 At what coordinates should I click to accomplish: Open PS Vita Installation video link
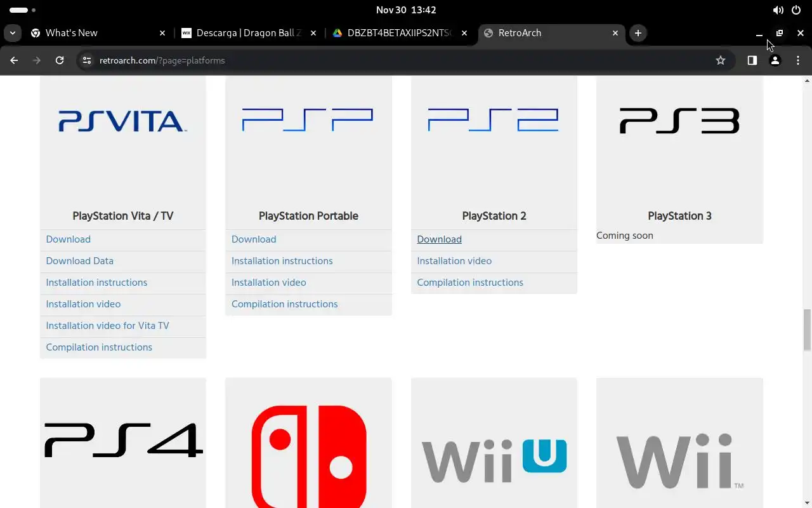(83, 304)
